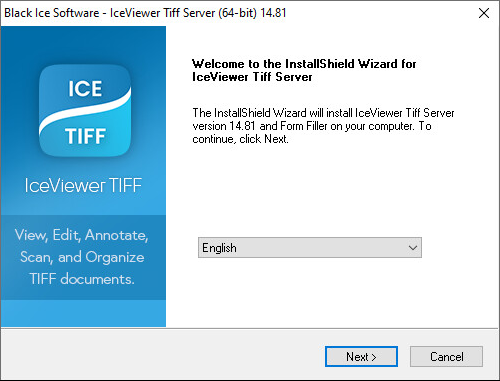The width and height of the screenshot is (500, 381).
Task: Click the View, Edit, Annotate tagline line
Action: click(82, 235)
